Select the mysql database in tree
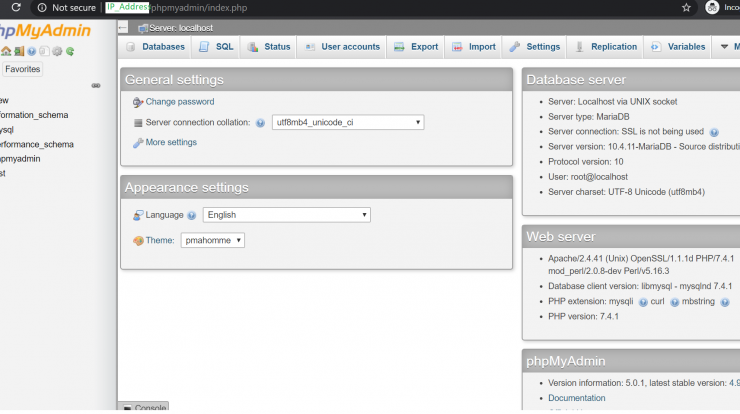Screen dimensions: 740x414 point(7,130)
